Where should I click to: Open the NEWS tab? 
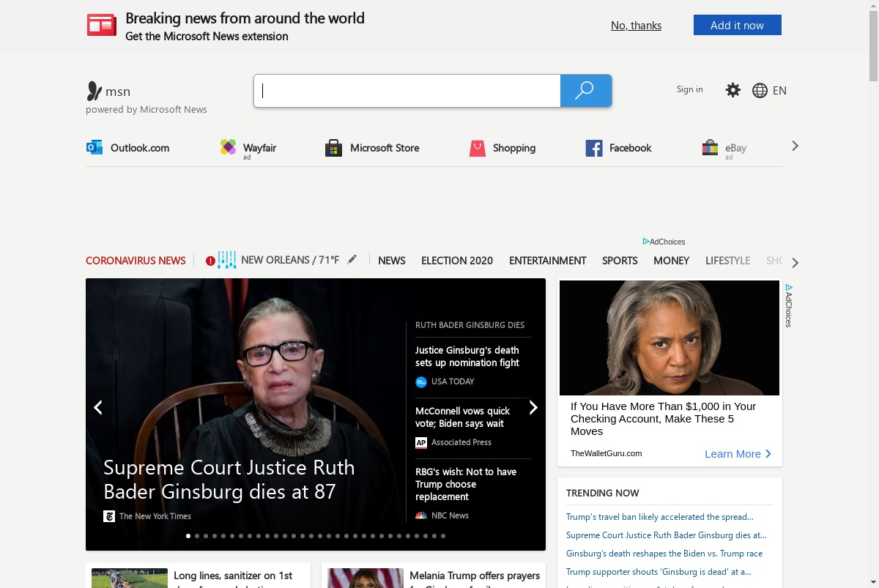click(392, 261)
